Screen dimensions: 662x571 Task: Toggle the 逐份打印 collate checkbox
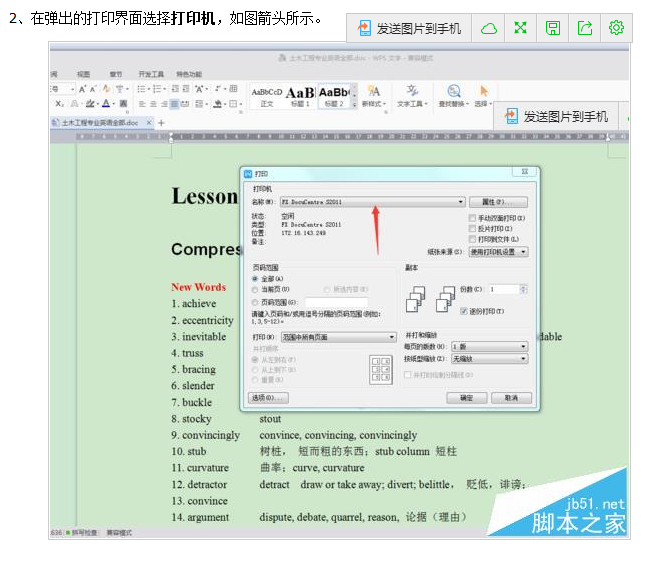pyautogui.click(x=465, y=311)
